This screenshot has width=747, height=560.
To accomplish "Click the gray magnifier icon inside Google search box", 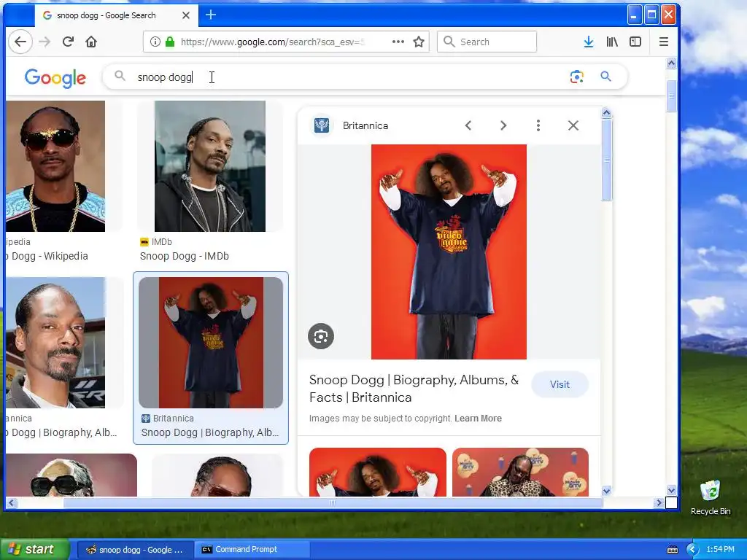I will (x=120, y=76).
